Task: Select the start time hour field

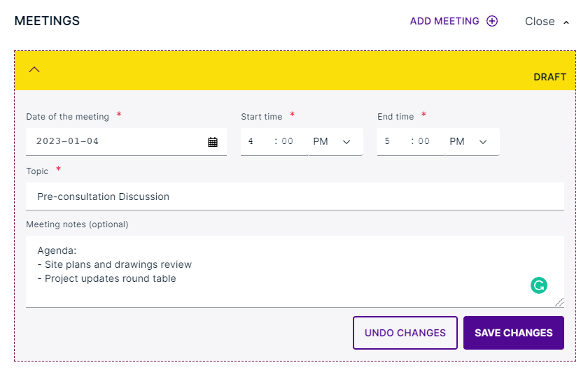Action: 252,141
